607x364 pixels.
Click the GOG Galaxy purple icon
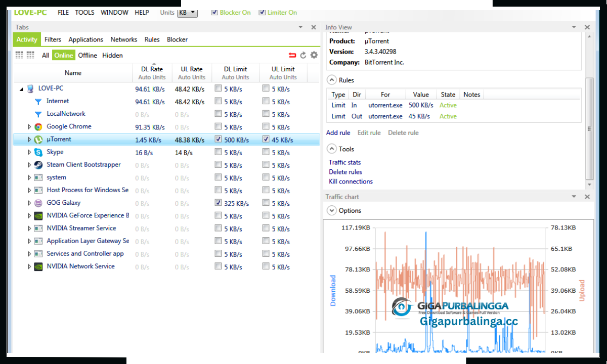click(x=38, y=203)
